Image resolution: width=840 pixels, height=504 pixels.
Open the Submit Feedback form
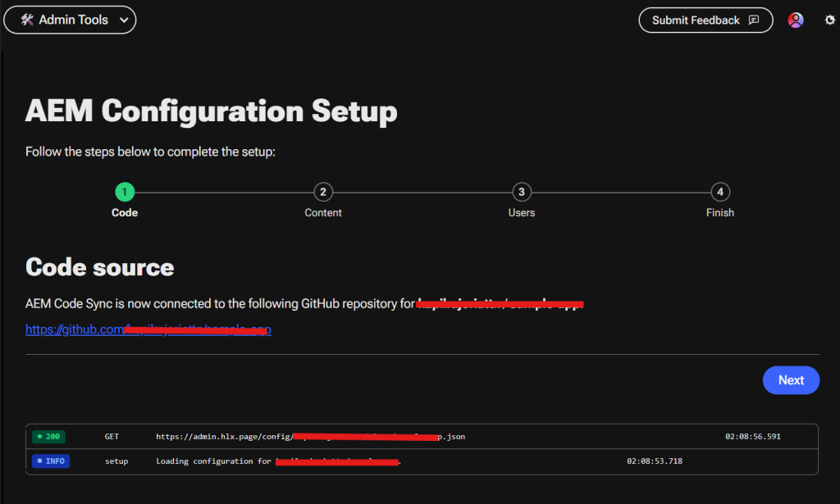tap(705, 20)
